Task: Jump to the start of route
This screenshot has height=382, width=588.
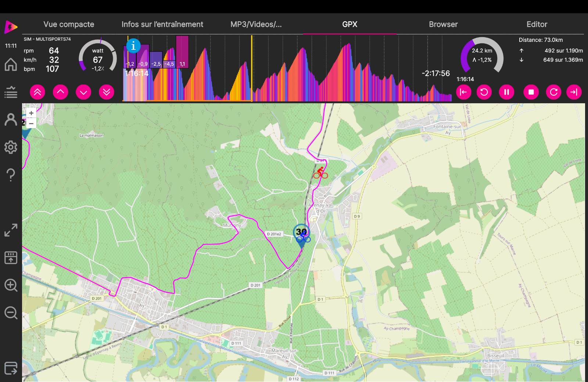Action: tap(463, 92)
